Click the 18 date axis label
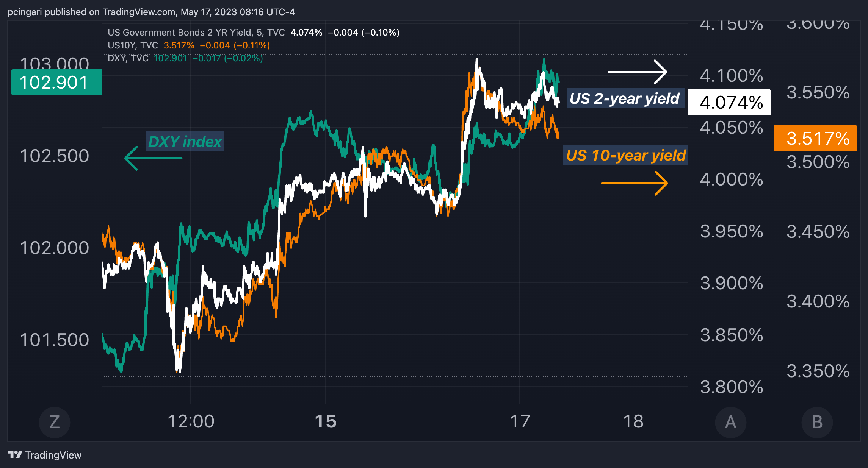This screenshot has height=468, width=868. point(633,421)
